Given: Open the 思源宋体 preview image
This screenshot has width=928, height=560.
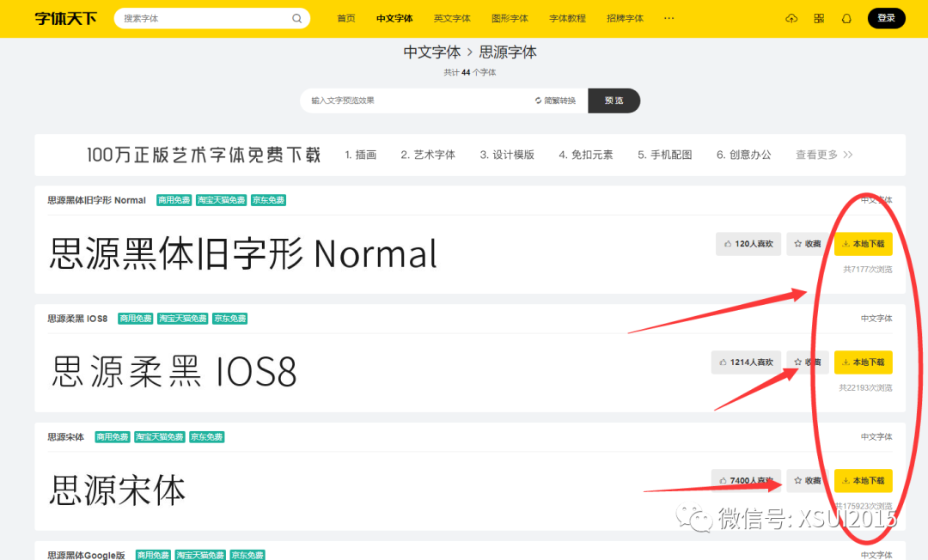Looking at the screenshot, I should (117, 490).
